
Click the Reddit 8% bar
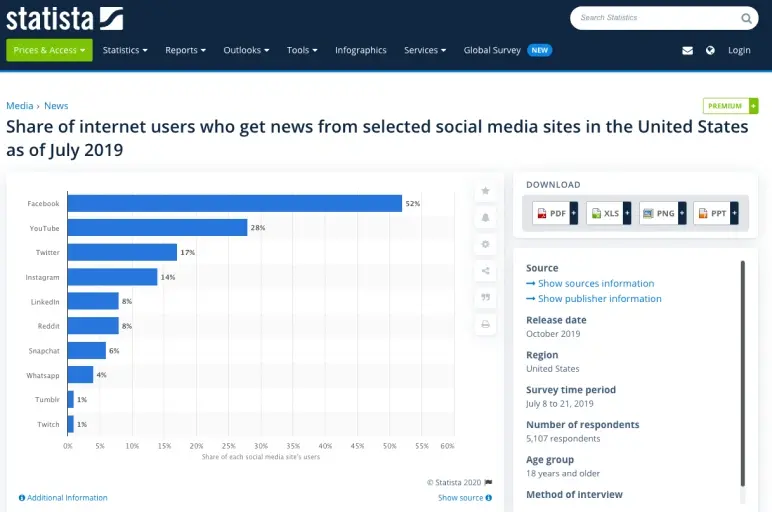93,325
